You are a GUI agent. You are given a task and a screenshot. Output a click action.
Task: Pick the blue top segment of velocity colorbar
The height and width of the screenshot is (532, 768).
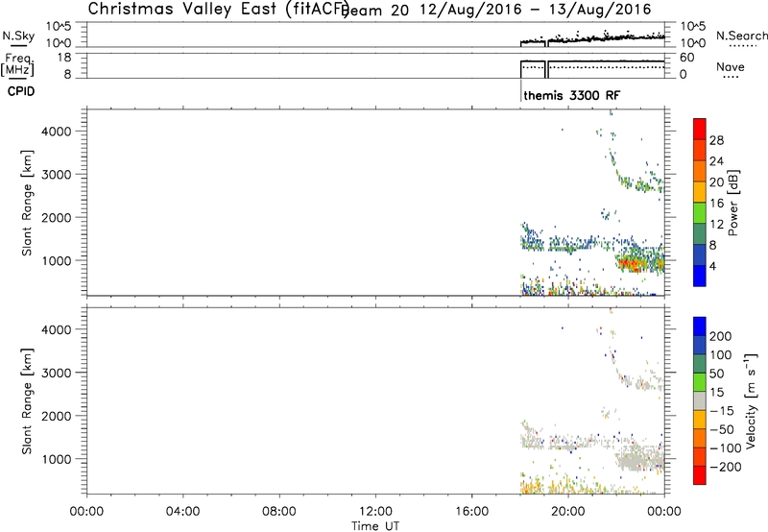tap(700, 326)
